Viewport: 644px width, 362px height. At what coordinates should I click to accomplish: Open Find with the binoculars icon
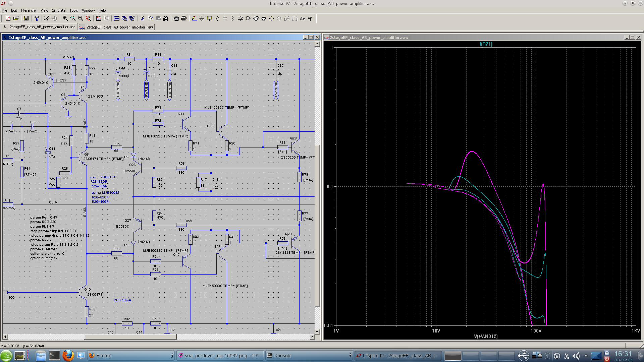click(x=166, y=18)
